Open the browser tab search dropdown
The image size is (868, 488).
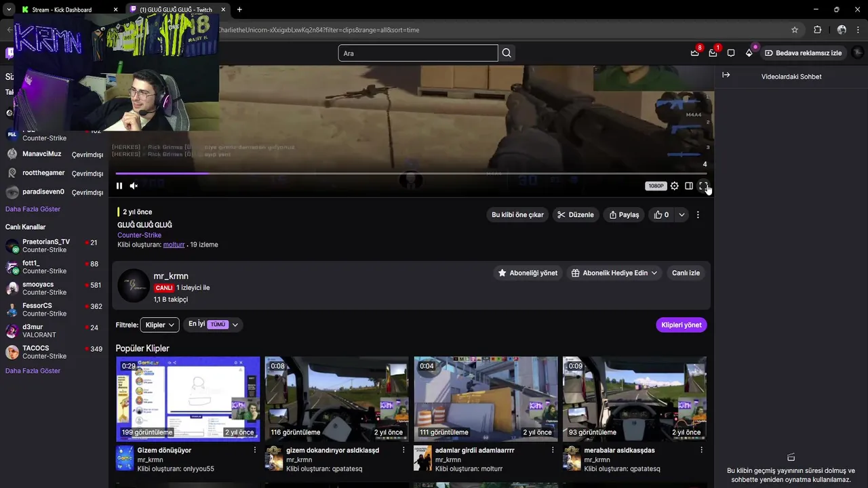tap(8, 9)
